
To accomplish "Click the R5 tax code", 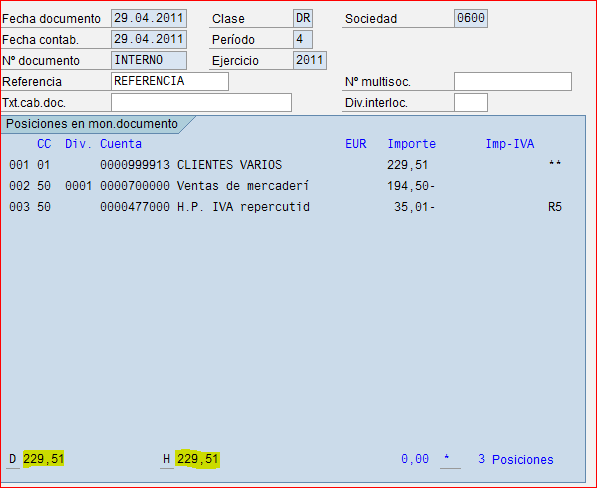I will click(555, 207).
